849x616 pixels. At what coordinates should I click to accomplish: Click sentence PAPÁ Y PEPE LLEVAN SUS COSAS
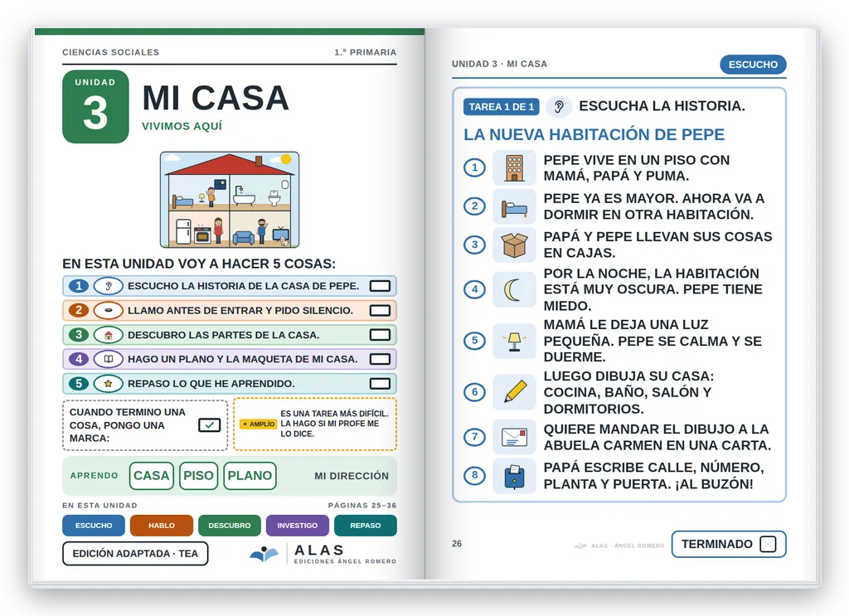point(657,245)
